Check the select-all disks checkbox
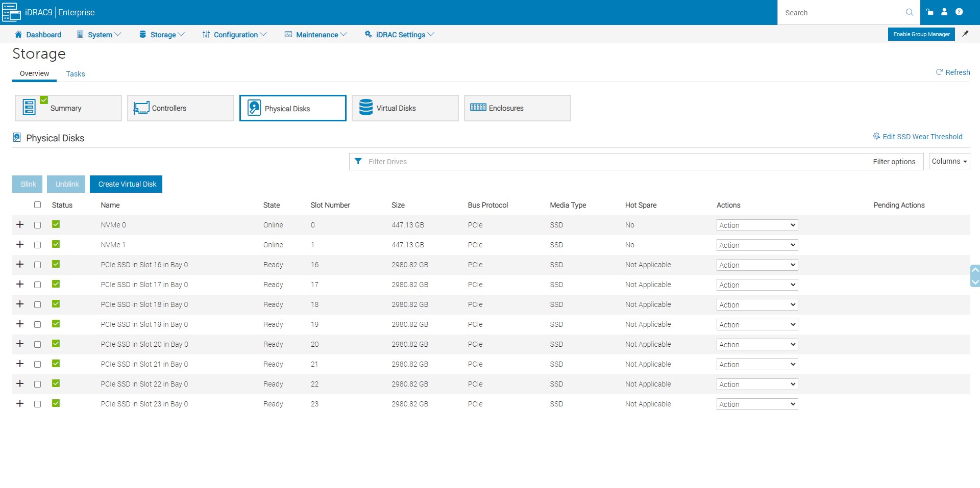The image size is (980, 488). click(37, 205)
